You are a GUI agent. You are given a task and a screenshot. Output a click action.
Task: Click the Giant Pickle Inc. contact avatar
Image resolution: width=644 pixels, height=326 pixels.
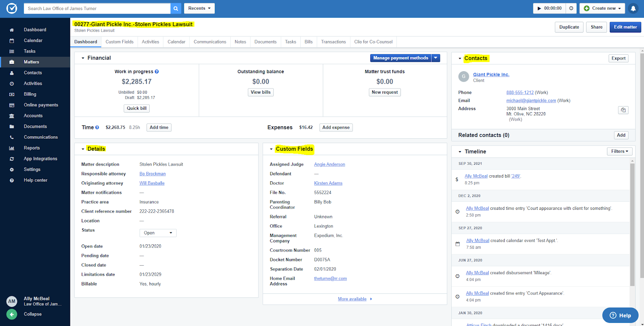point(464,76)
